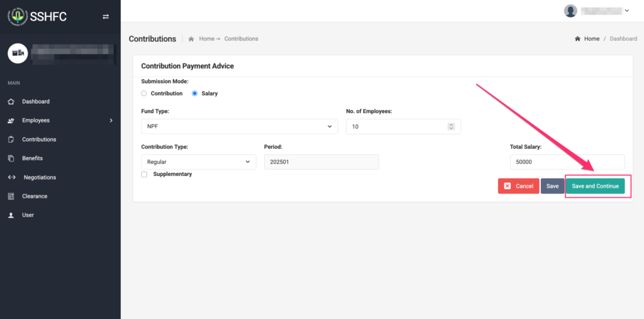
Task: Click the Dashboard home icon in sidebar
Action: (11, 102)
